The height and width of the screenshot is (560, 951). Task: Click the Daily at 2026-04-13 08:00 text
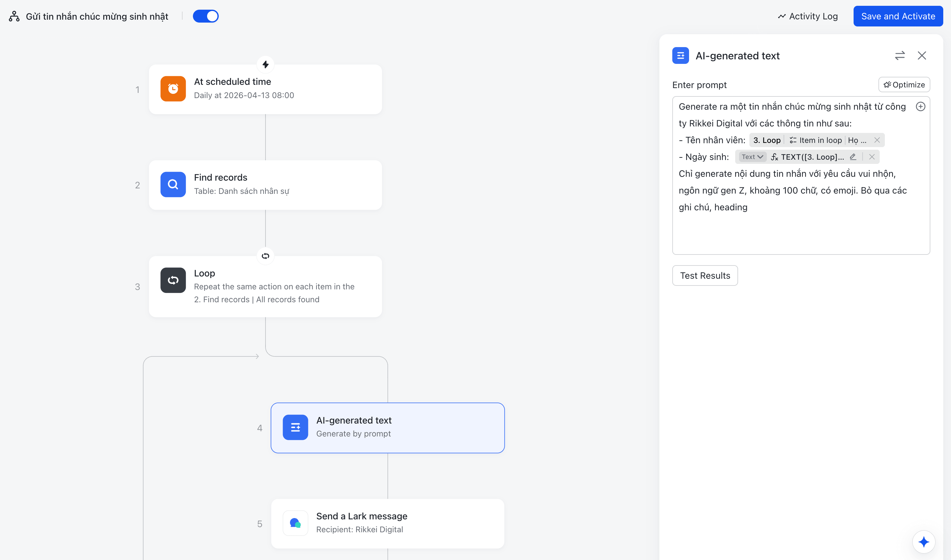pos(244,95)
